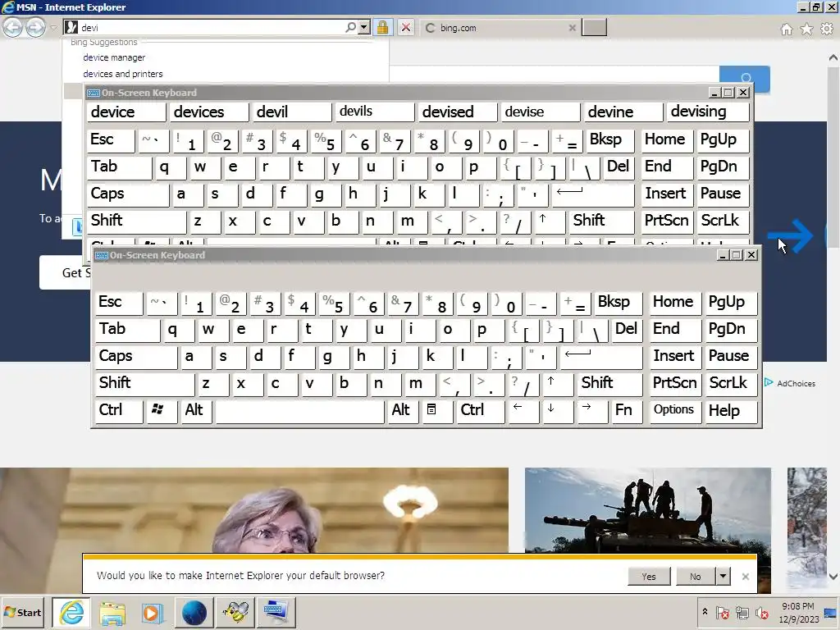The image size is (840, 630).
Task: Click the security lock icon
Action: (382, 27)
